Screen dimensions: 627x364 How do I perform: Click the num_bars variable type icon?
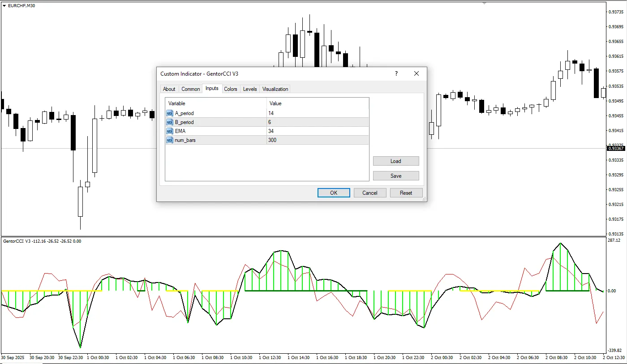169,140
